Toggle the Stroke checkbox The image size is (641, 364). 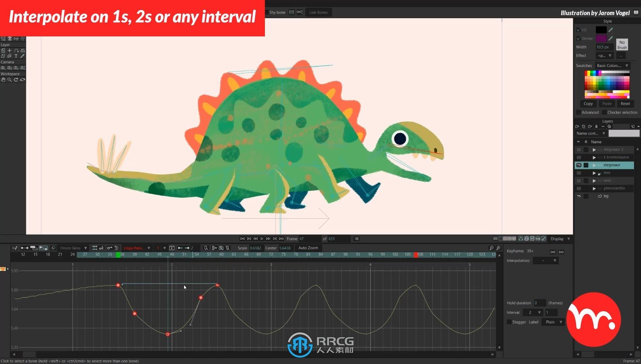pos(578,38)
